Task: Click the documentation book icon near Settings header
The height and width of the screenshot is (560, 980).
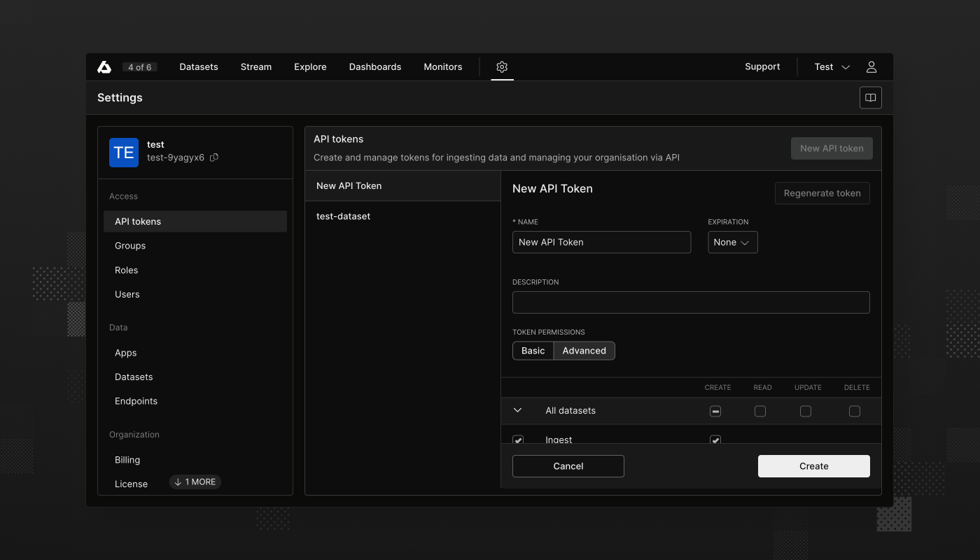Action: [x=870, y=97]
